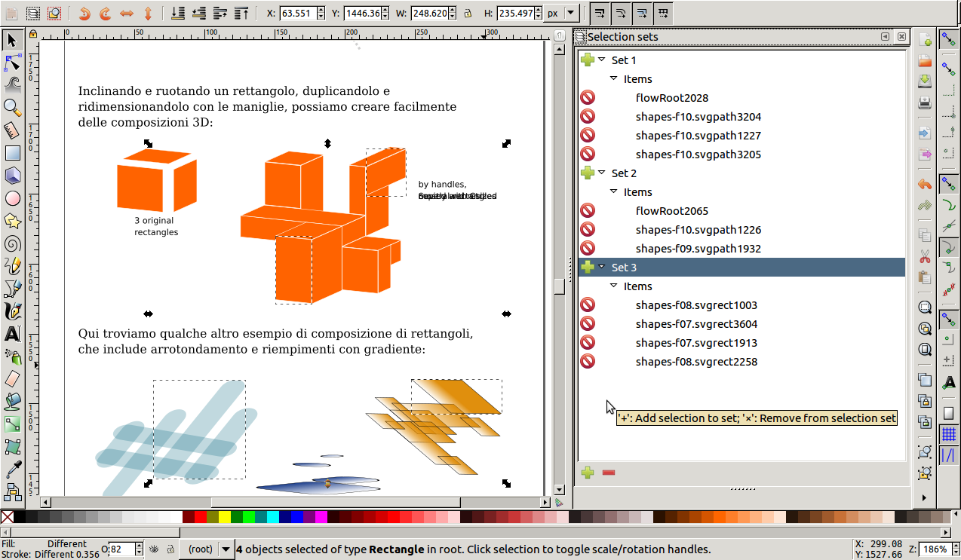Remove flowRoot2028 from Set 1

[x=588, y=98]
